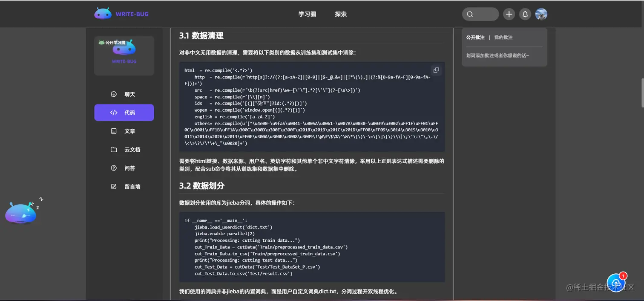The image size is (644, 301).
Task: Copy the regex code block
Action: 436,70
